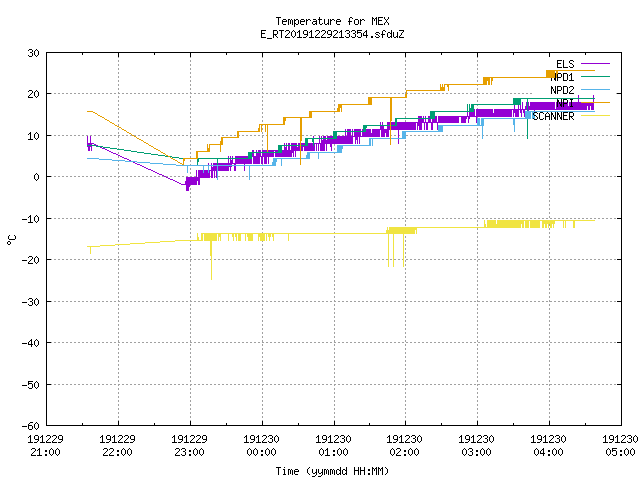
Task: Click the x-axis label 191229 23:00
Action: coord(189,446)
